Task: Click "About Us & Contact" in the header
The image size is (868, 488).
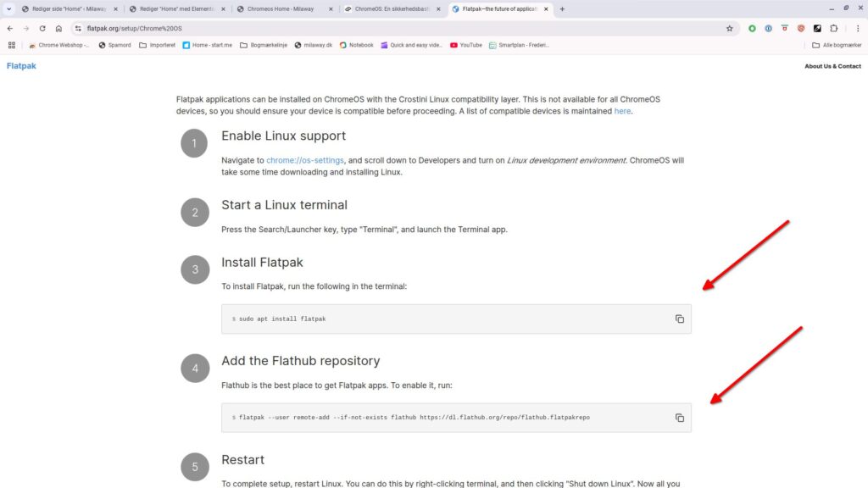Action: coord(831,66)
